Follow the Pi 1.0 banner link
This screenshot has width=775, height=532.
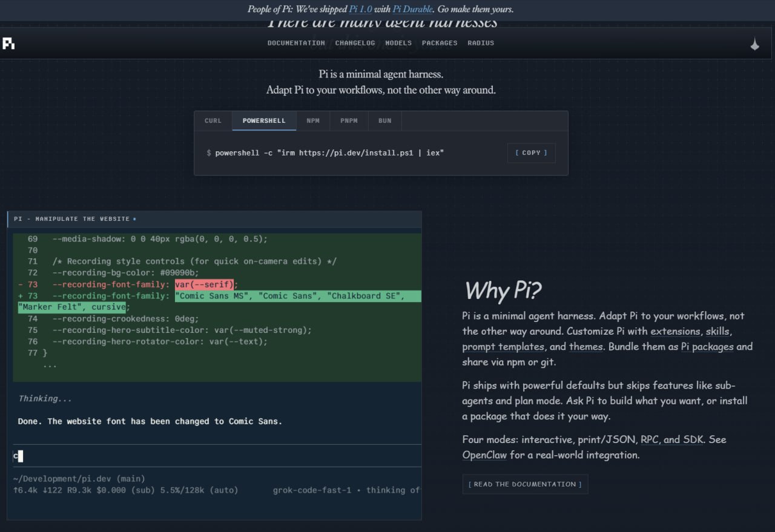coord(361,9)
